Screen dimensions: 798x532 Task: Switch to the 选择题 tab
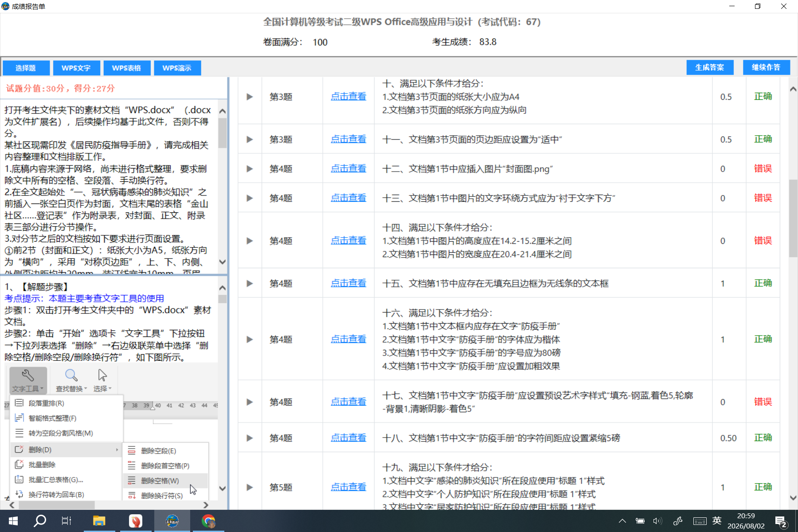(26, 68)
